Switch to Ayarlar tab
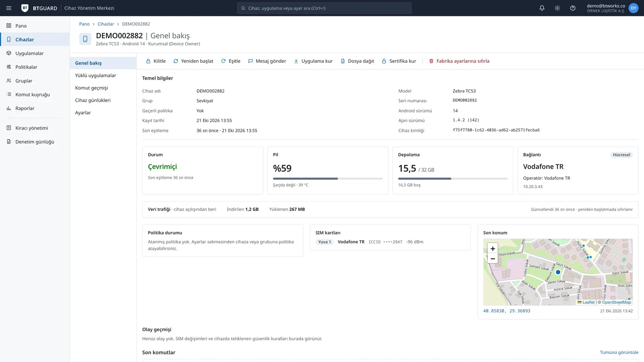 pyautogui.click(x=103, y=113)
